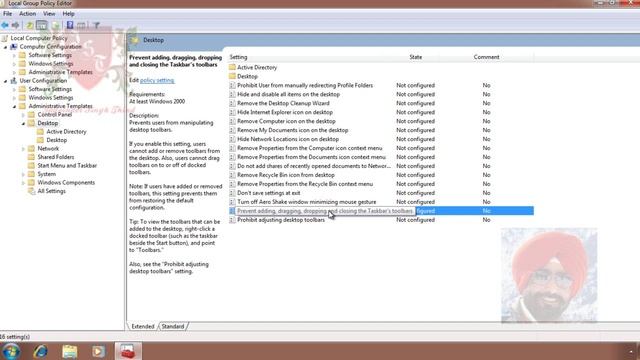Open the Help toolbar icon
Screen dimensions: 640x360
70,25
